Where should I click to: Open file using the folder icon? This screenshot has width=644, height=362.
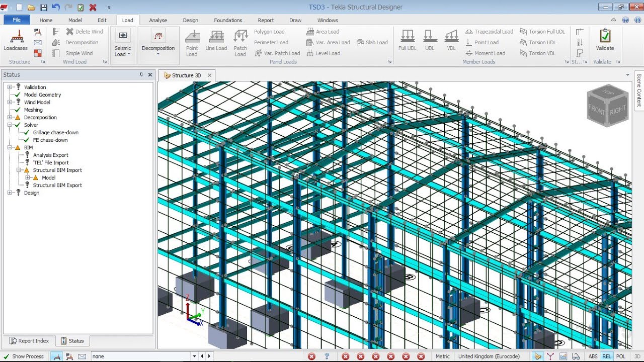click(x=31, y=8)
